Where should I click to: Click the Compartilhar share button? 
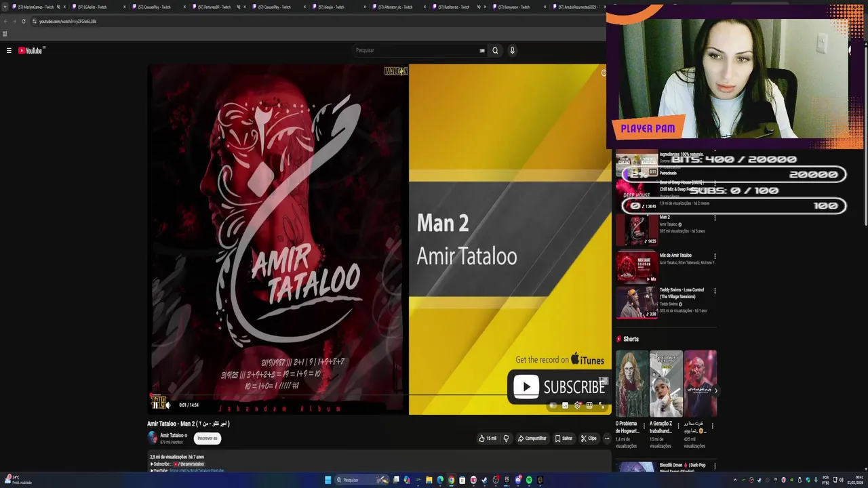click(x=532, y=439)
